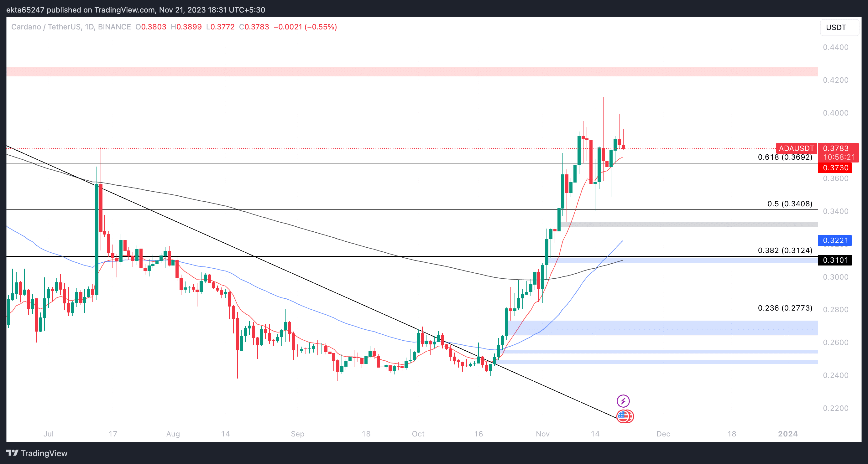The width and height of the screenshot is (868, 464).
Task: Click the 0.2200 price axis label
Action: point(835,408)
